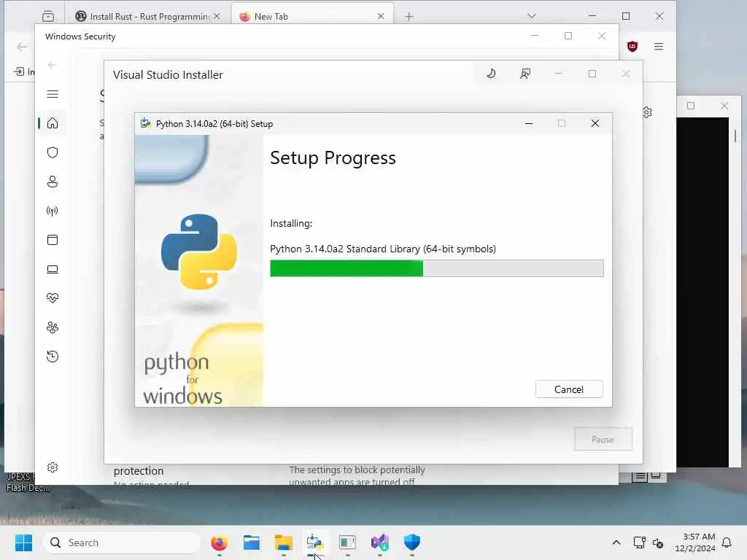Open blue file manager taskbar icon
Viewport: 747px width, 560px height.
click(x=252, y=542)
